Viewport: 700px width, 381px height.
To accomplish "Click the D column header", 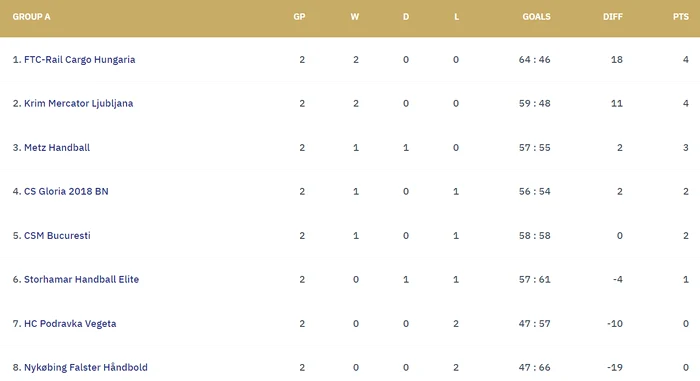I will coord(406,17).
